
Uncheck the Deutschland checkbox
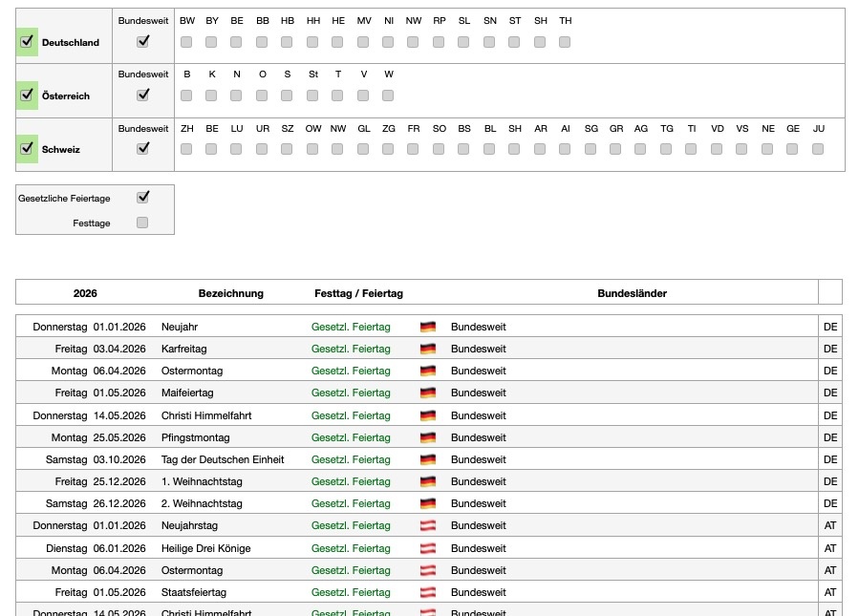[x=26, y=42]
